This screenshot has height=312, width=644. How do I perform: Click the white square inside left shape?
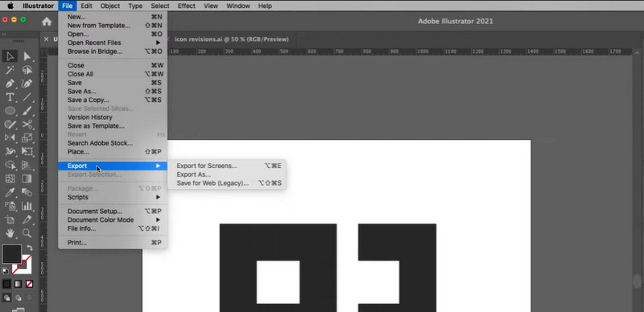click(x=278, y=282)
